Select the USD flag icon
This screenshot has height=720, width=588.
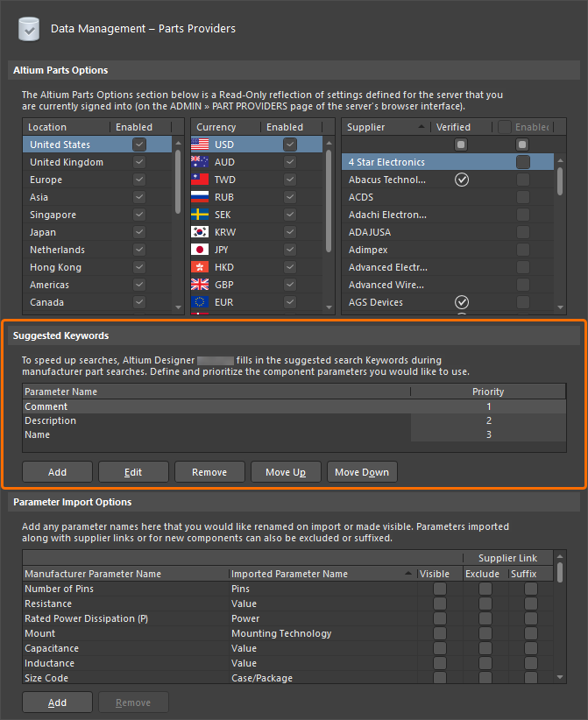click(200, 145)
